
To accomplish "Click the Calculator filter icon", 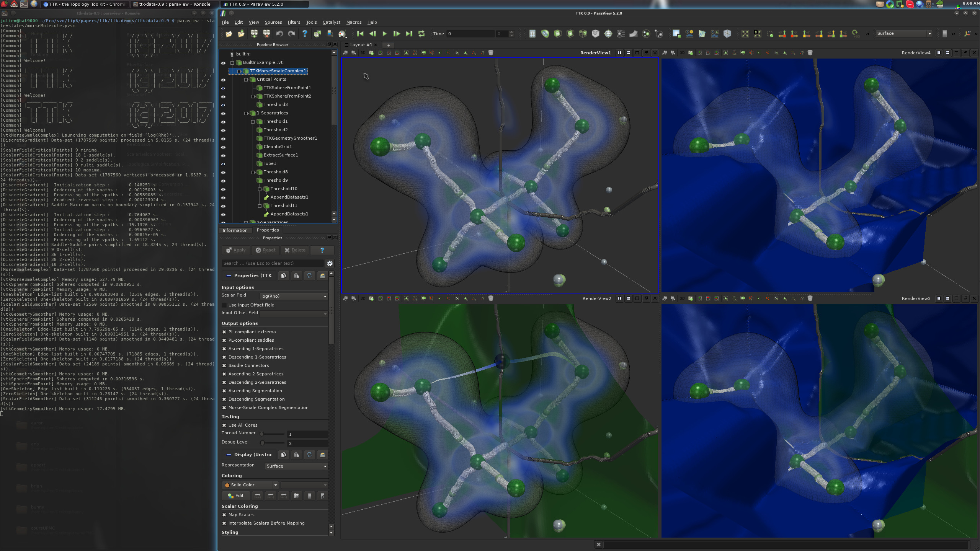I will pos(532,34).
